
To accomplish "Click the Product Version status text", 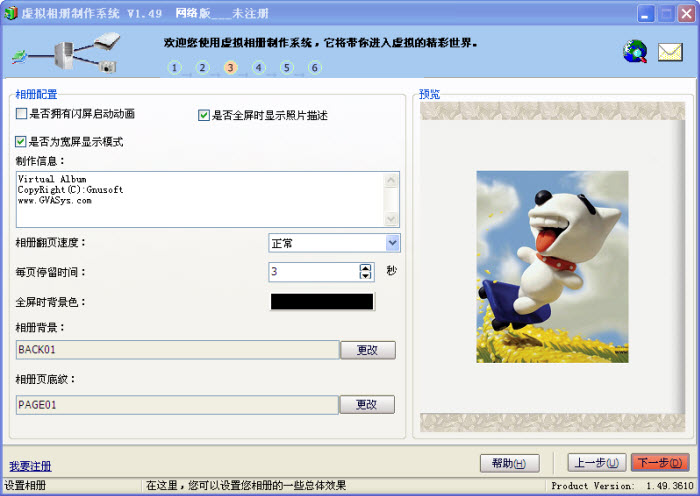I will click(x=622, y=486).
